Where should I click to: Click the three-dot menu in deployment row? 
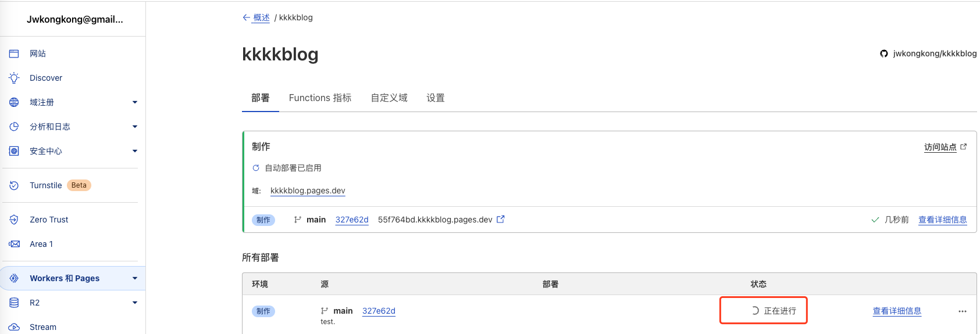962,311
